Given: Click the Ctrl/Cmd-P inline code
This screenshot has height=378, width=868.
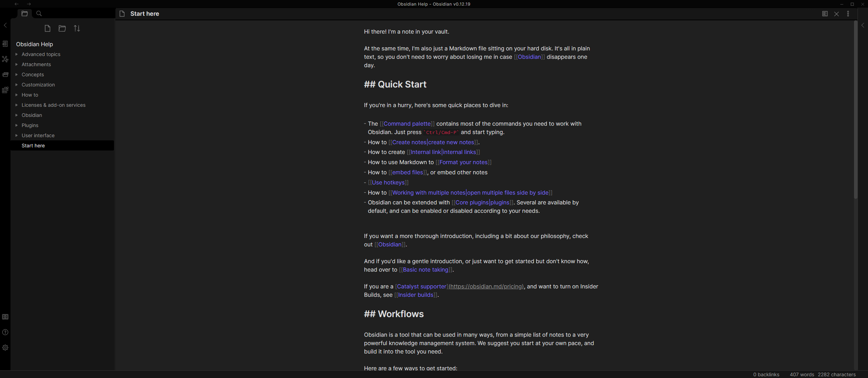Looking at the screenshot, I should (x=441, y=132).
